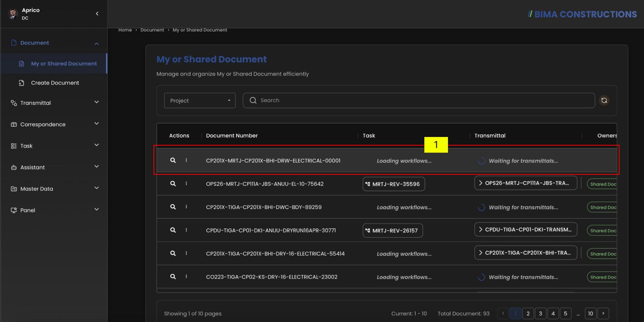View document CPDU-TIGA-CP01-DKI-ANUU-DRYRUN16APR-30771 with magnifier icon
The width and height of the screenshot is (644, 322).
[x=173, y=230]
